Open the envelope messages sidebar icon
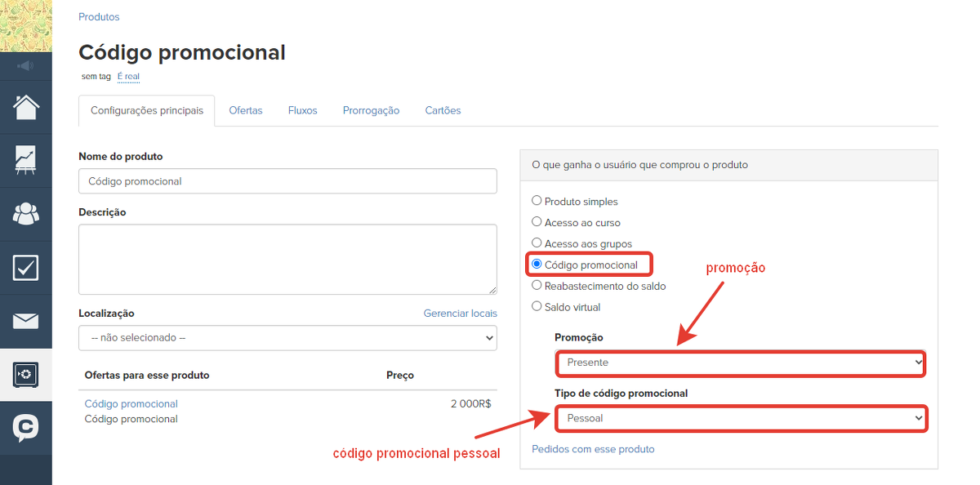The image size is (980, 485). coord(25,321)
